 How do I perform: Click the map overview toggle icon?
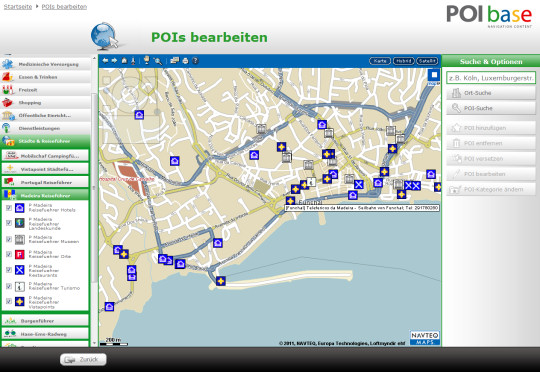tap(434, 75)
